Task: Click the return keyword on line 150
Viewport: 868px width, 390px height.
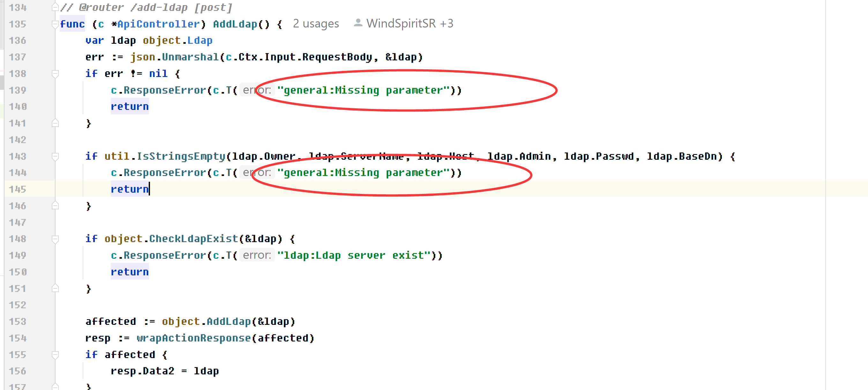Action: click(130, 272)
